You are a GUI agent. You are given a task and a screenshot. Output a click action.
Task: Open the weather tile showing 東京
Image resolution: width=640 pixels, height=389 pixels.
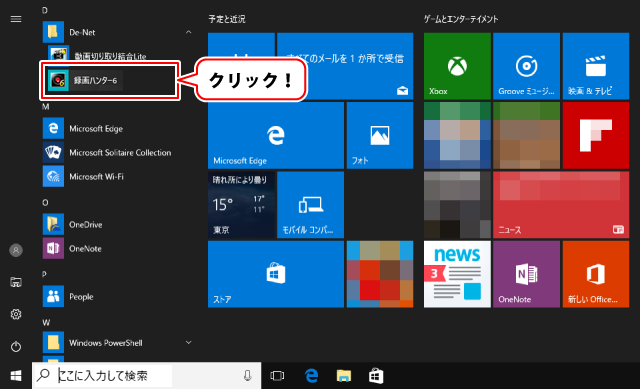pyautogui.click(x=241, y=205)
